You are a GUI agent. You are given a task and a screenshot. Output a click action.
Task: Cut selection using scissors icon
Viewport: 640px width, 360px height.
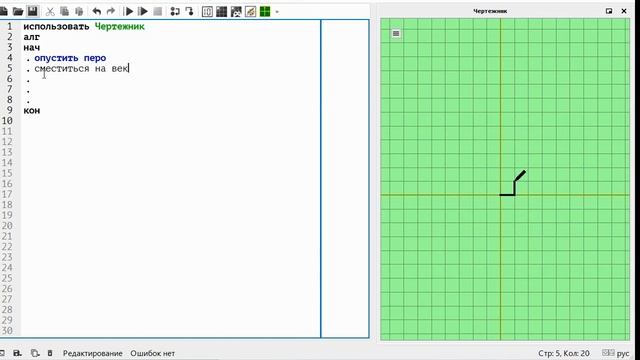50,11
